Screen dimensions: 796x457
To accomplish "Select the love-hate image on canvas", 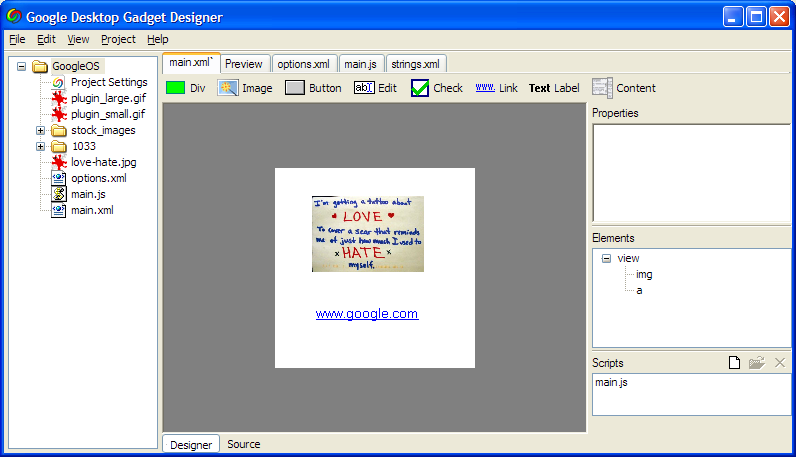I will coord(368,234).
